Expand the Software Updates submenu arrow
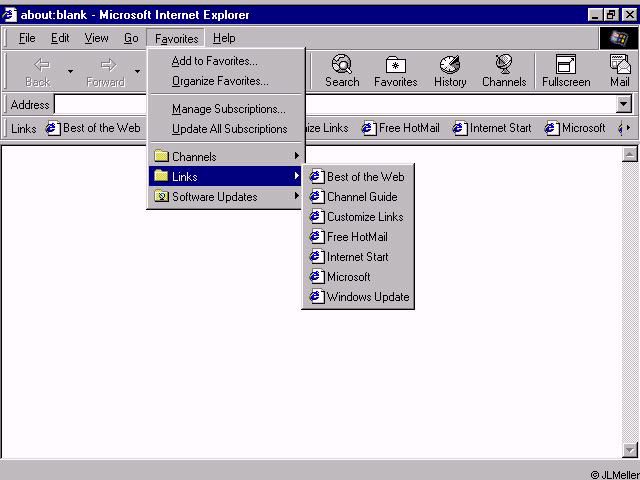Image resolution: width=640 pixels, height=480 pixels. (x=297, y=196)
